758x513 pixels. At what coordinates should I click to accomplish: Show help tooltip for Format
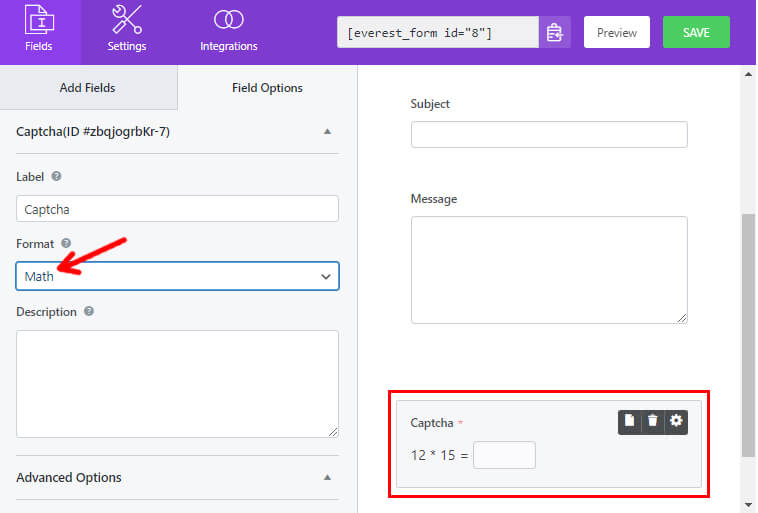coord(66,243)
